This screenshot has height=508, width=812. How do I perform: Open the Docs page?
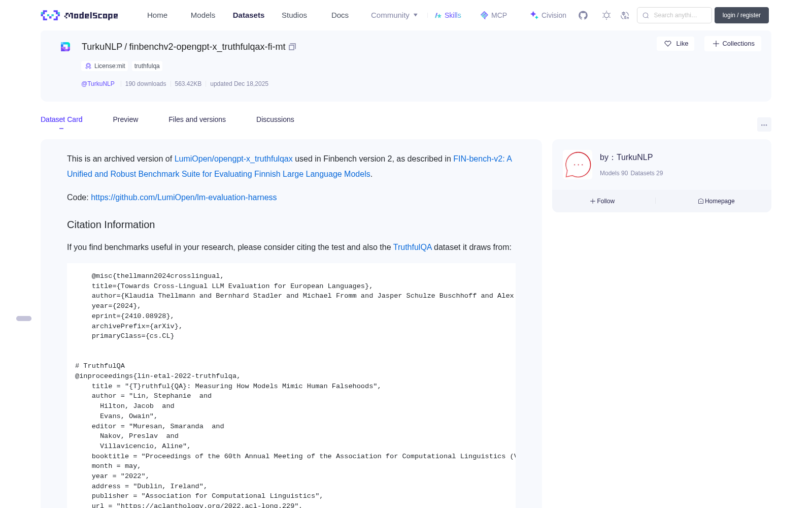340,15
